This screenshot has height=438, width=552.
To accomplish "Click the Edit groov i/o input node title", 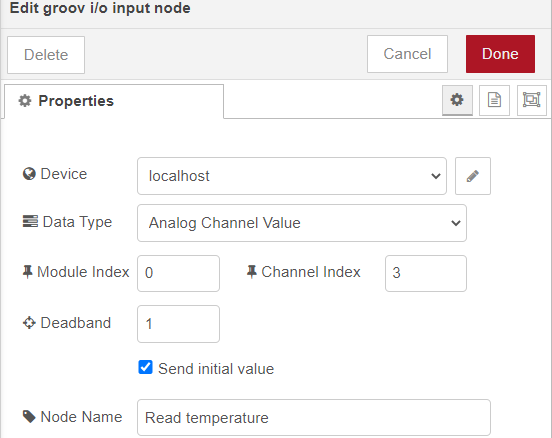I will tap(100, 8).
